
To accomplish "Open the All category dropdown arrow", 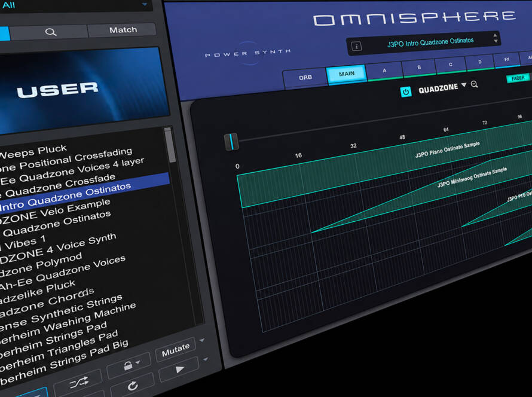I will [x=144, y=4].
